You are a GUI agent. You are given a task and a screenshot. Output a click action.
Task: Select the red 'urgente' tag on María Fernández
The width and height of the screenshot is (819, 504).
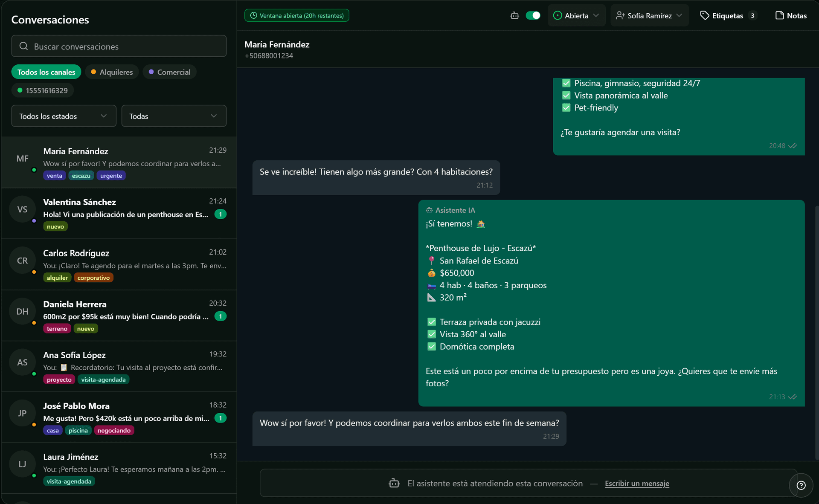tap(111, 175)
